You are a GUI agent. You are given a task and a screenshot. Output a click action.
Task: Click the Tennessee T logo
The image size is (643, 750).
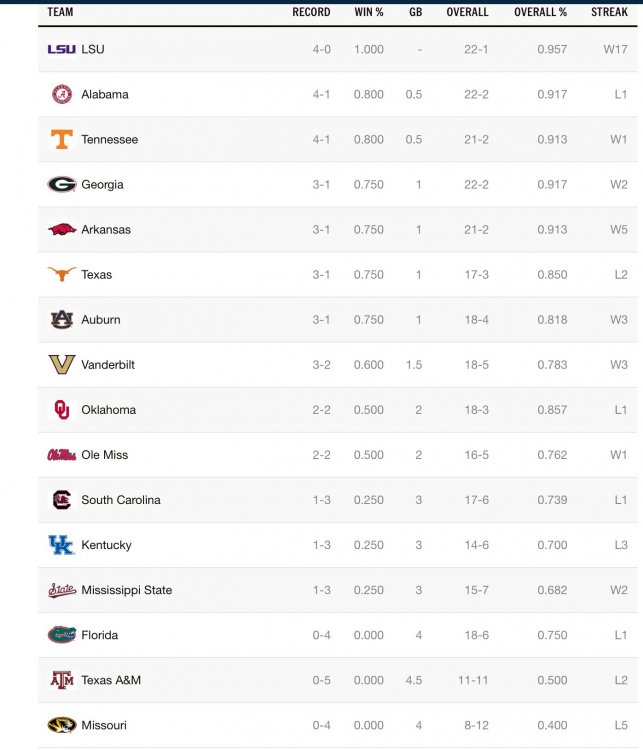tap(62, 139)
